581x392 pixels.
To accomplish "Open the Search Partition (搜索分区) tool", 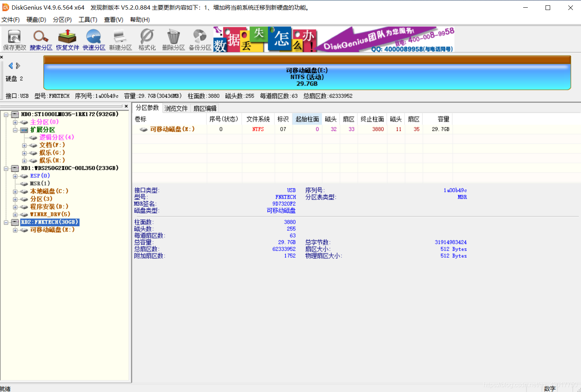I will [x=41, y=40].
